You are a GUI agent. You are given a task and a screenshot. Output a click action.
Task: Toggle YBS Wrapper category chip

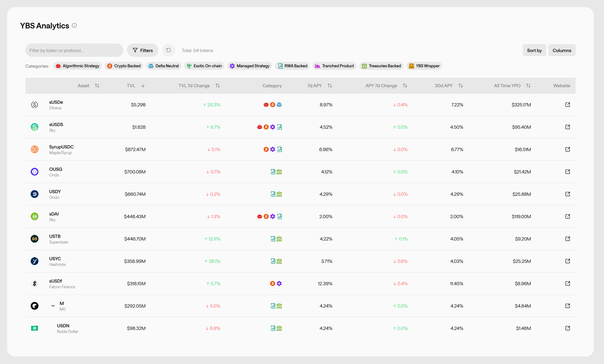424,66
